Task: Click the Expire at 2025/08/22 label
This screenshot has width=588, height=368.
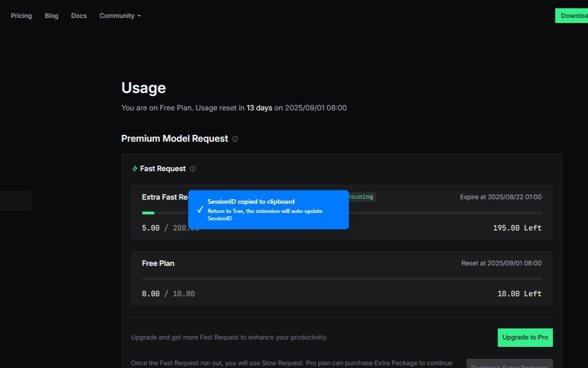Action: (x=501, y=197)
